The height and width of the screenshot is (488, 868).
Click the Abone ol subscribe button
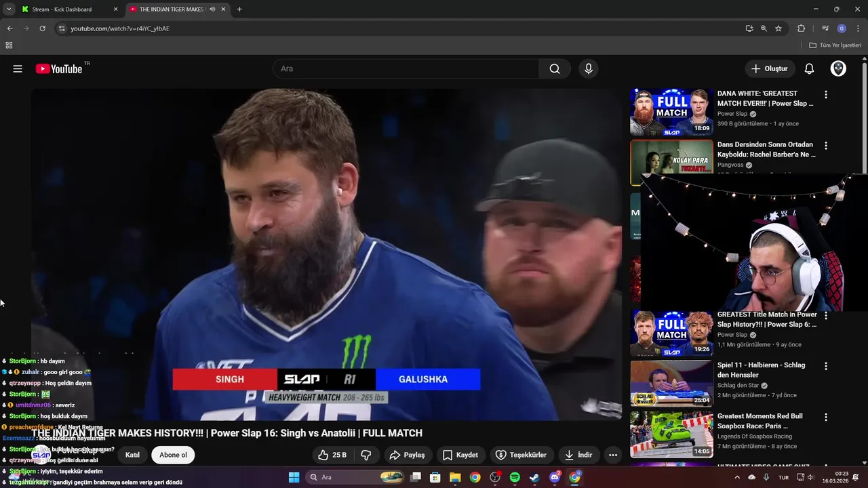pyautogui.click(x=173, y=455)
